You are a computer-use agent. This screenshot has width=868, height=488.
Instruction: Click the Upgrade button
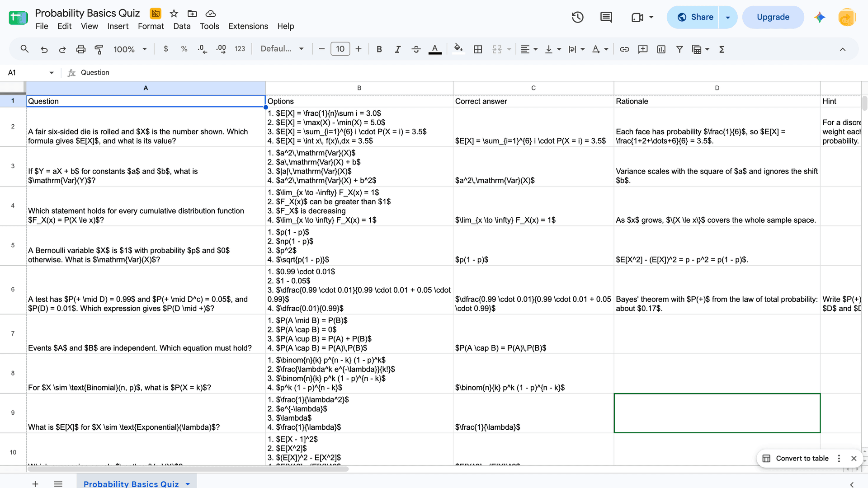(x=773, y=17)
